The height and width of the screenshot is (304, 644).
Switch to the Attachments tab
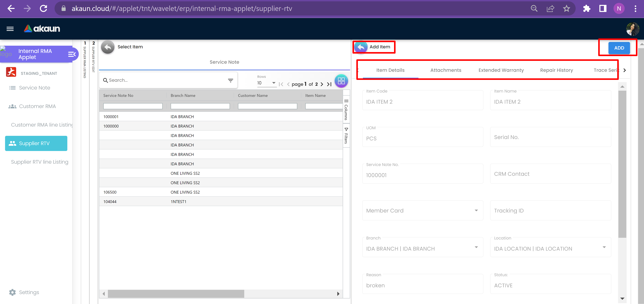click(446, 70)
